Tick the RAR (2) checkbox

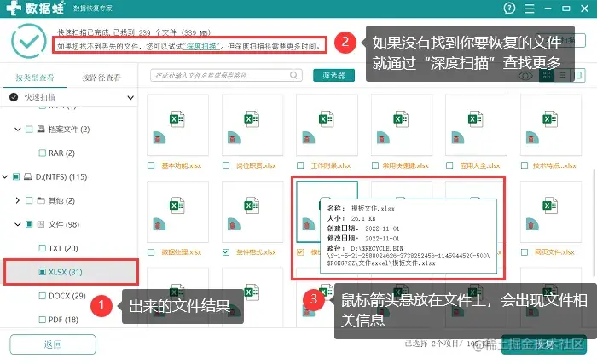click(43, 153)
